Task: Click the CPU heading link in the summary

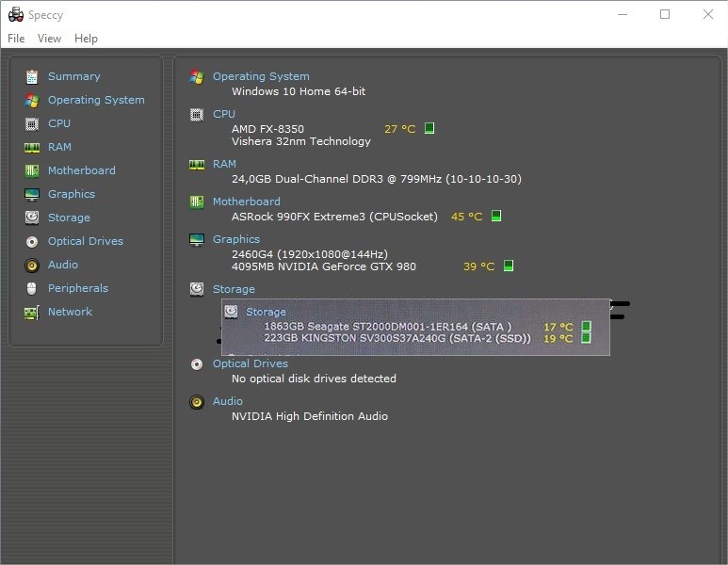Action: pos(224,114)
